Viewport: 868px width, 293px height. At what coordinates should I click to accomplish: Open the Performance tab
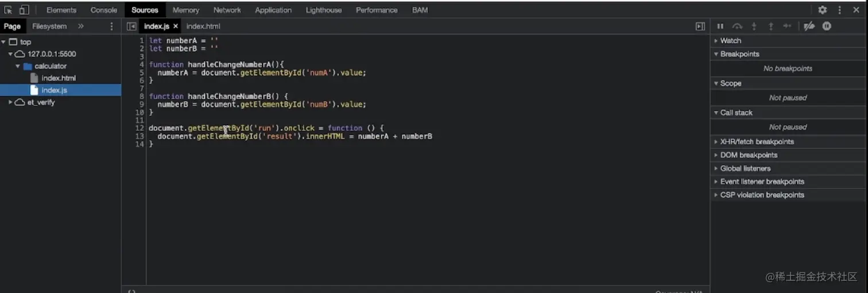pos(377,10)
